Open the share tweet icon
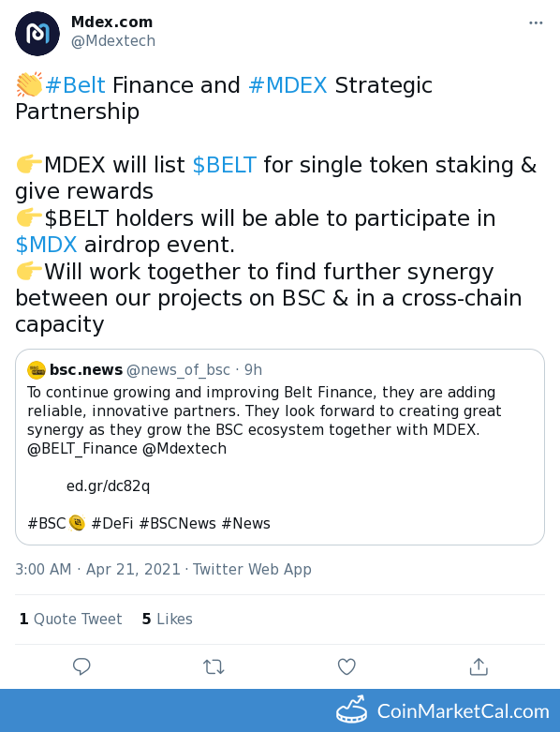This screenshot has width=560, height=732. pyautogui.click(x=479, y=666)
